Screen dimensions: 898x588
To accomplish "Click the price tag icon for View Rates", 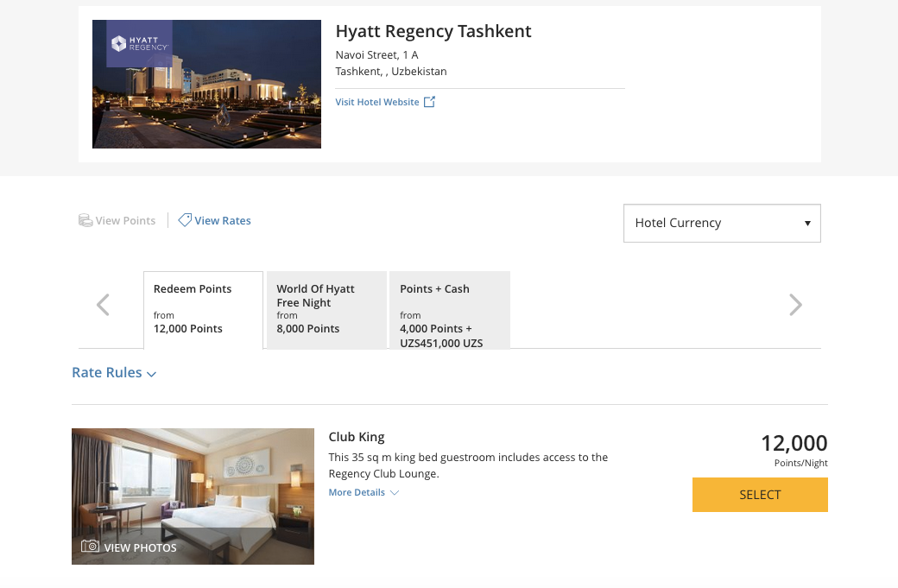I will click(x=185, y=220).
